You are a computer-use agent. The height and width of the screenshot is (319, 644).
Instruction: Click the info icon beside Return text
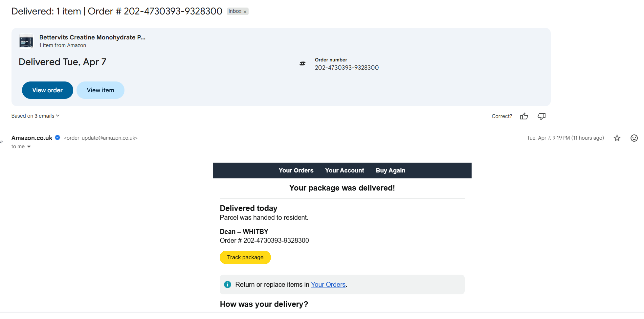point(228,285)
